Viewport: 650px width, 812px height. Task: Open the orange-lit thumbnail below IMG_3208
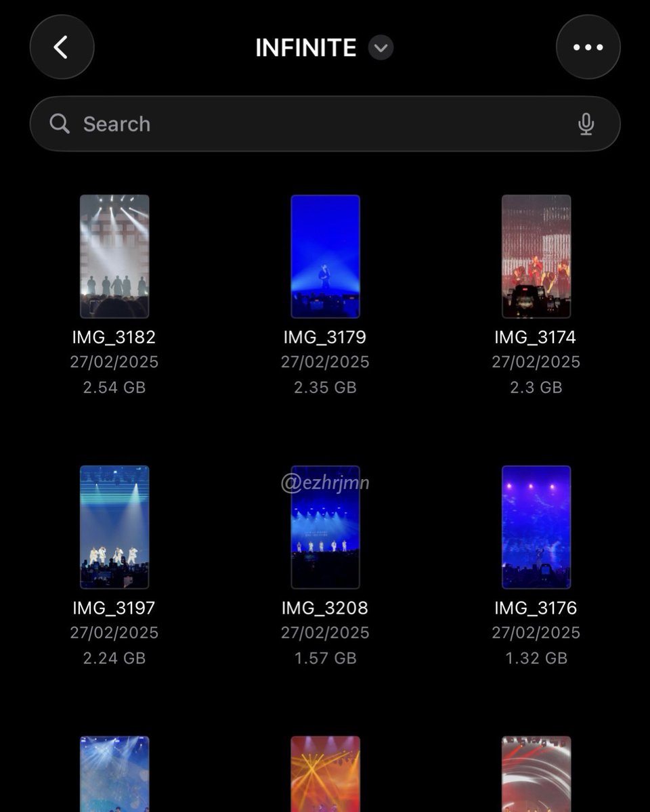point(325,774)
